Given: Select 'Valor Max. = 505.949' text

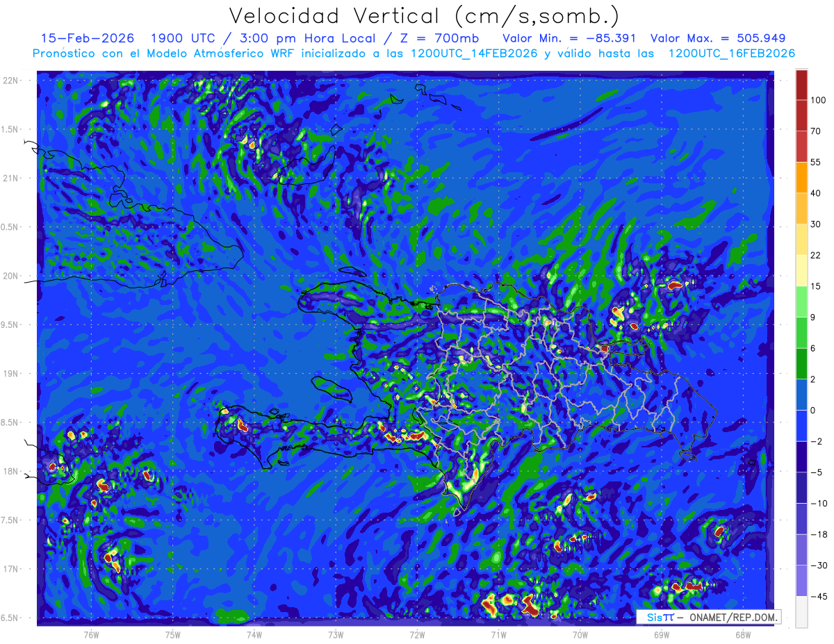Looking at the screenshot, I should 719,38.
